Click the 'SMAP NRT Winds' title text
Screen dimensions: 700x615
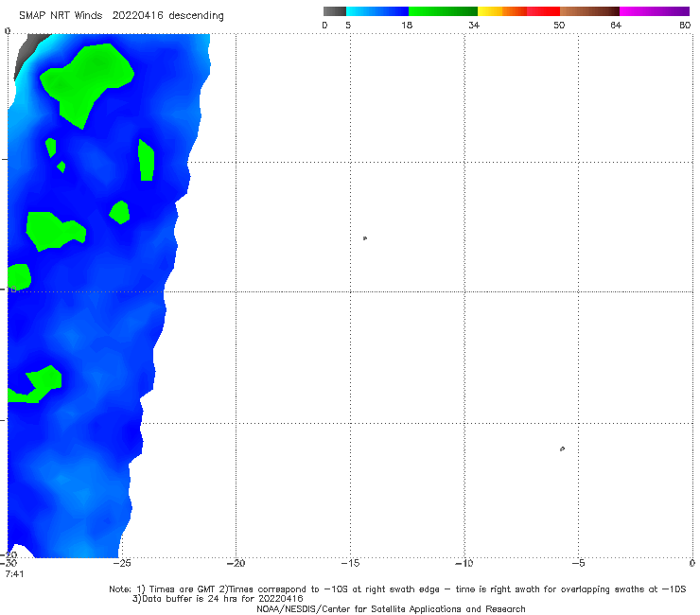click(61, 16)
